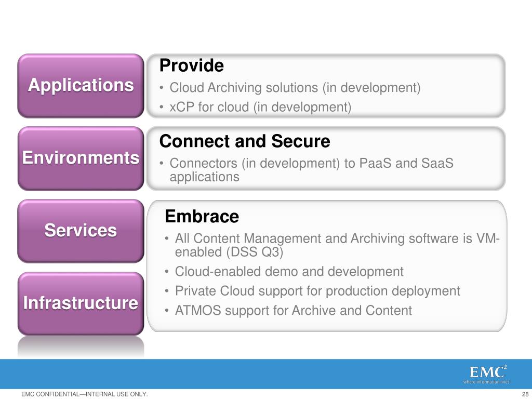
Task: Select Private Cloud support bullet
Action: coord(317,291)
